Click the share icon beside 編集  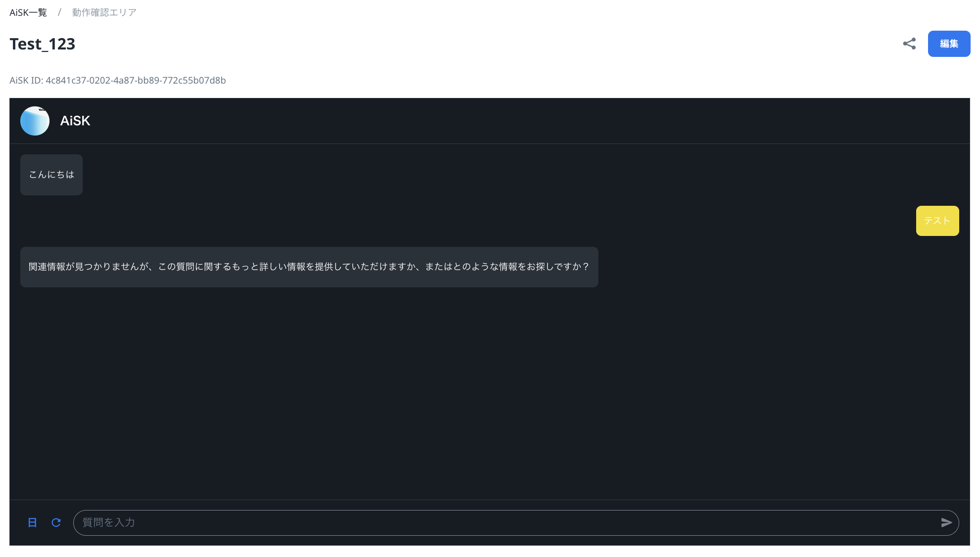click(x=909, y=44)
